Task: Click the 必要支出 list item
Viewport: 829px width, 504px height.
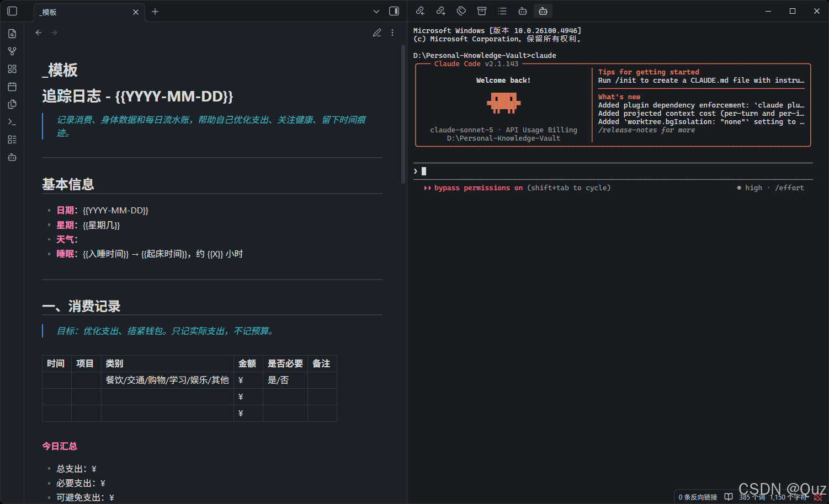Action: 81,483
